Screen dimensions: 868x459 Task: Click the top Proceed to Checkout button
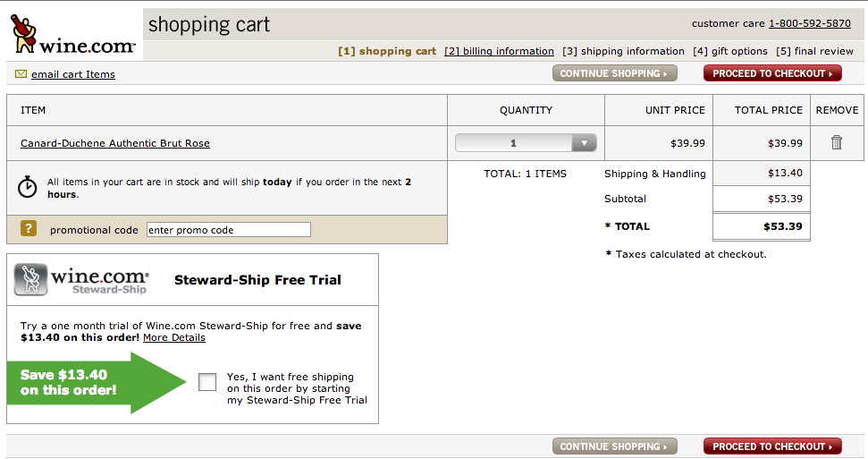[772, 73]
